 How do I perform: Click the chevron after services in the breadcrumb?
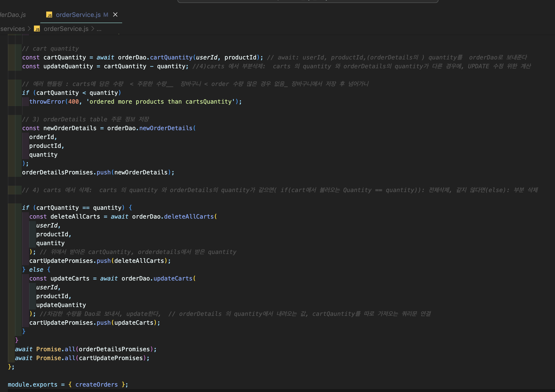29,29
